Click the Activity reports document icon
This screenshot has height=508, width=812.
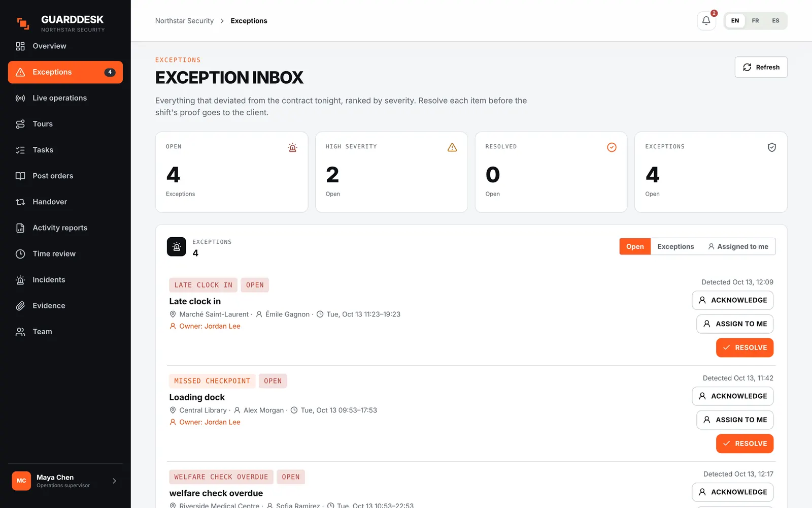[x=20, y=228]
